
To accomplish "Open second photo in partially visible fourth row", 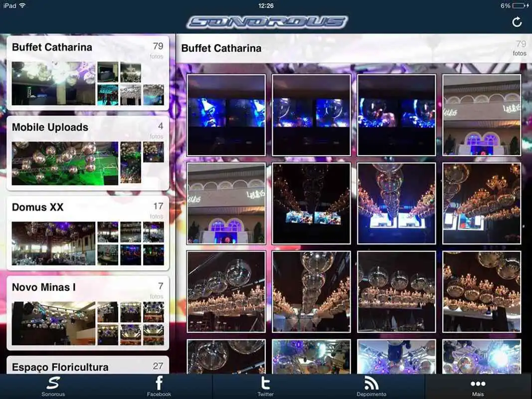I will [312, 357].
